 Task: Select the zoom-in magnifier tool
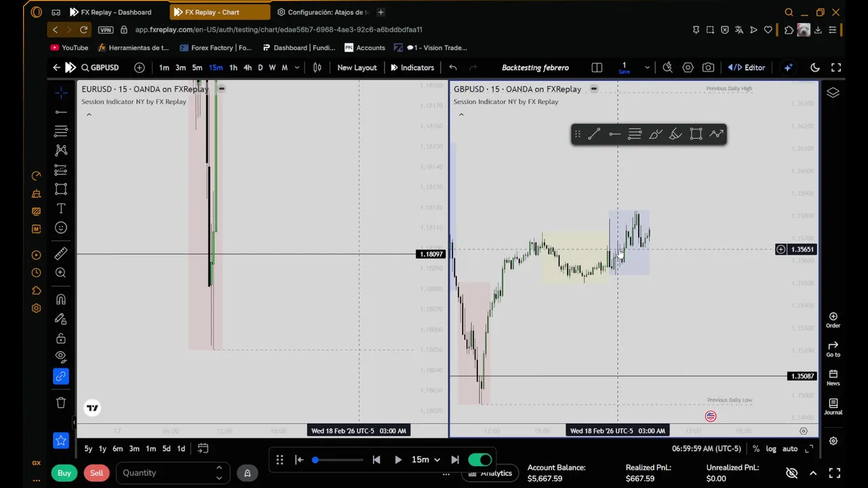point(61,272)
